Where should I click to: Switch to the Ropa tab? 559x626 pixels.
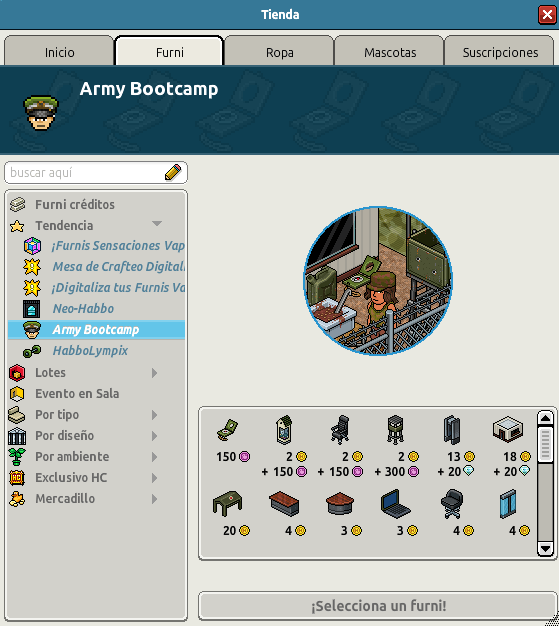280,51
